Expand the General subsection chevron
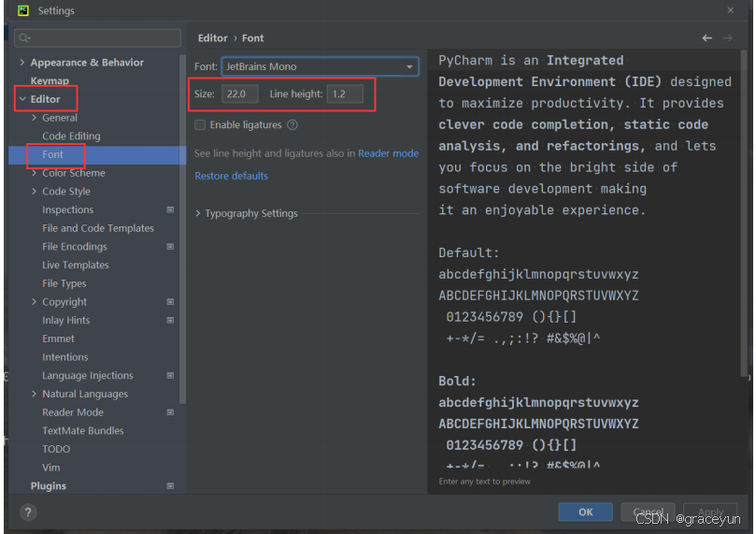 [x=34, y=118]
